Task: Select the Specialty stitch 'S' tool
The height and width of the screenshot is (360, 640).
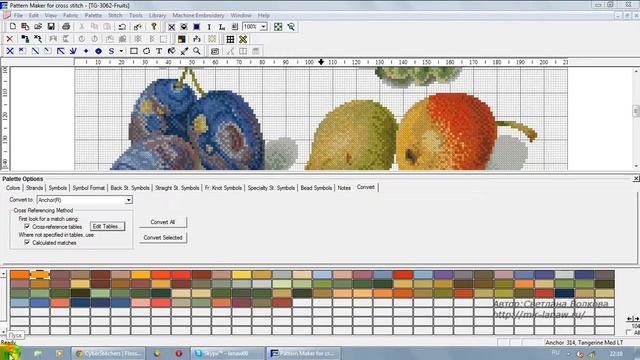Action: (111, 51)
